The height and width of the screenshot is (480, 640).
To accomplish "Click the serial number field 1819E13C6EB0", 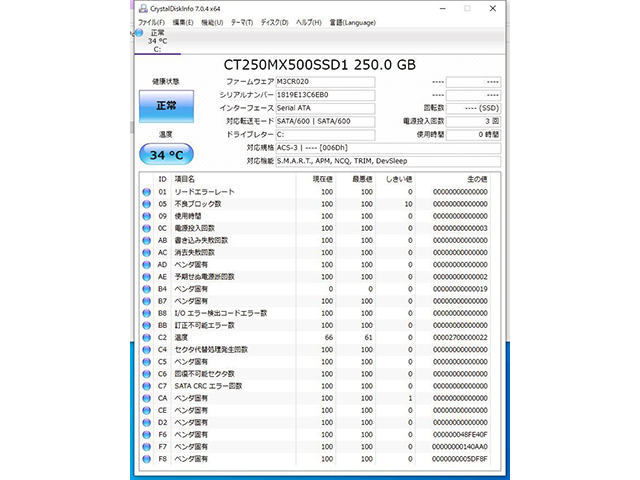I will point(325,95).
